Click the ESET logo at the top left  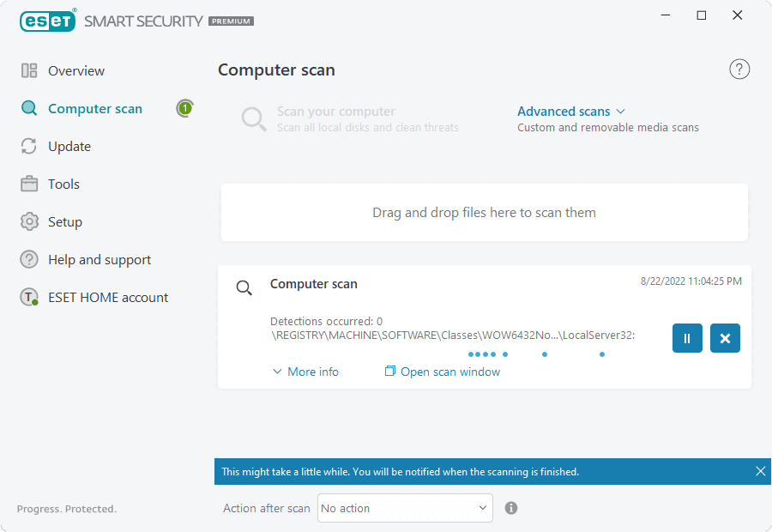coord(48,21)
